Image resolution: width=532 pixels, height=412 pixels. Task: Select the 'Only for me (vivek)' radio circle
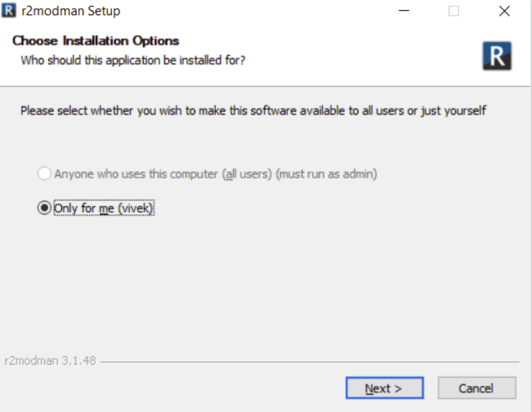coord(44,207)
